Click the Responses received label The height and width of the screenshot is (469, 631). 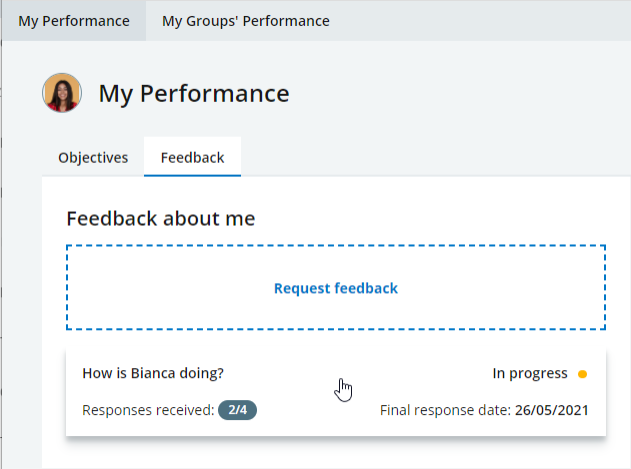pyautogui.click(x=148, y=410)
